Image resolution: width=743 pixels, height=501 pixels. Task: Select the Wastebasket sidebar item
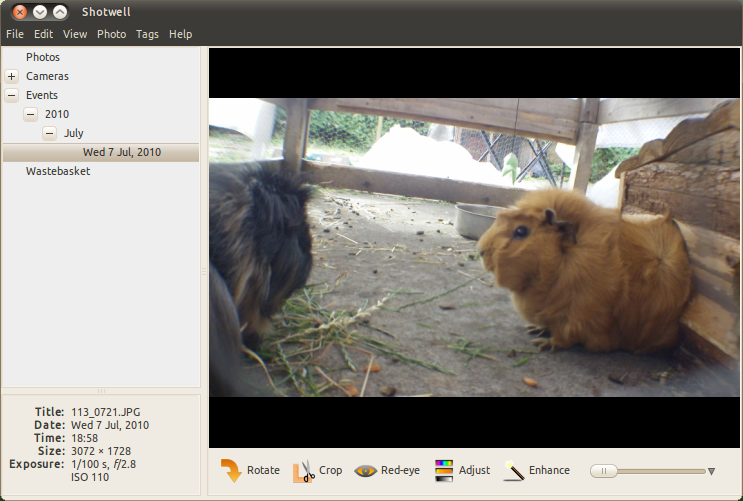tap(58, 171)
